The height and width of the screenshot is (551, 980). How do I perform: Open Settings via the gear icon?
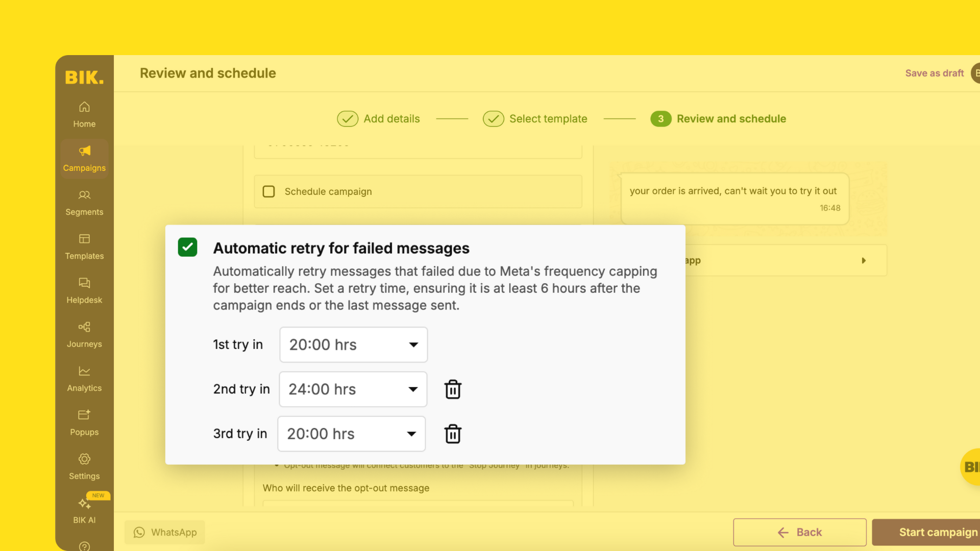(84, 466)
